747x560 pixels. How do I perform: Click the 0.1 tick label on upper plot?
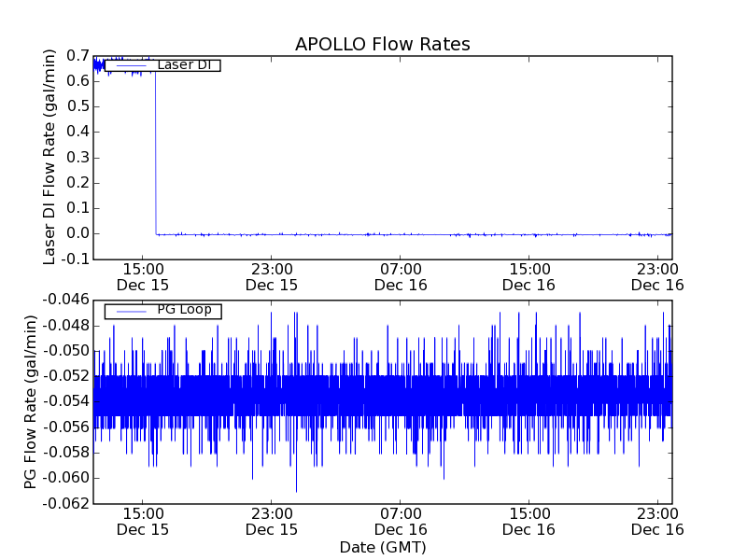[x=78, y=208]
